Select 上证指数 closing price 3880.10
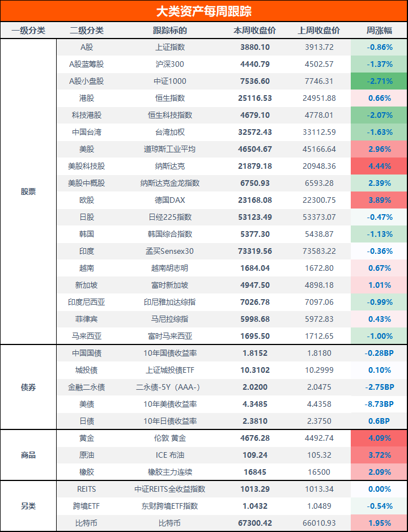The width and height of the screenshot is (408, 532). [x=255, y=48]
